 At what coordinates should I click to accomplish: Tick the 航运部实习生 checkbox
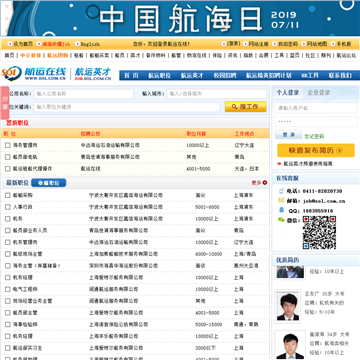8,348
